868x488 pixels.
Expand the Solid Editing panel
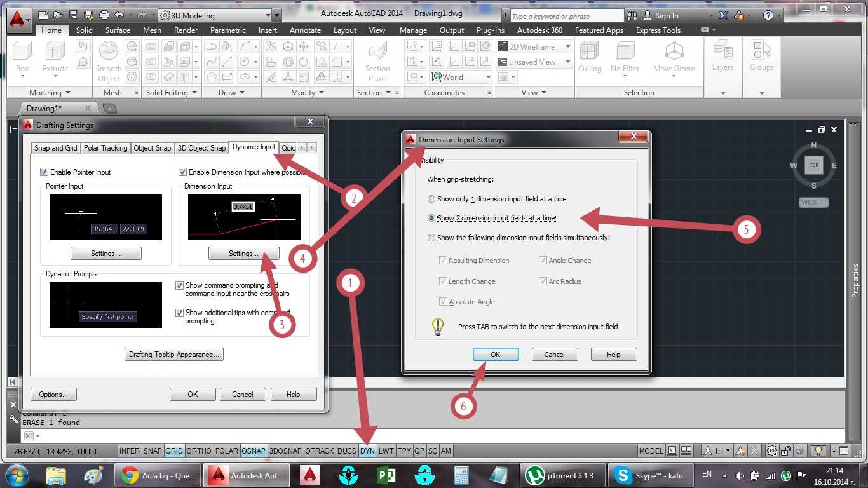click(171, 93)
